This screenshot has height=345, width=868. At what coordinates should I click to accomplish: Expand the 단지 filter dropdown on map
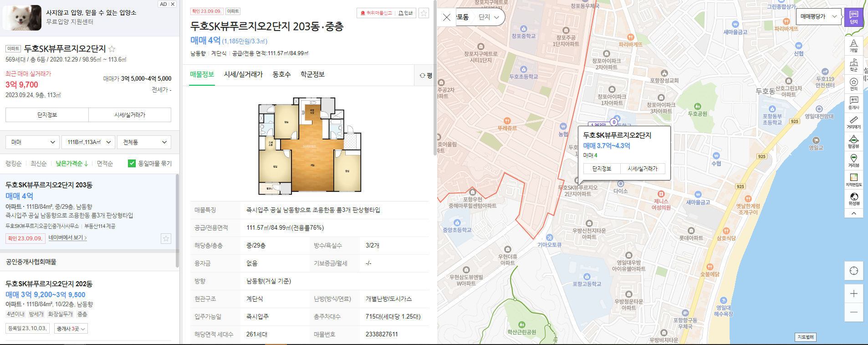pos(489,17)
